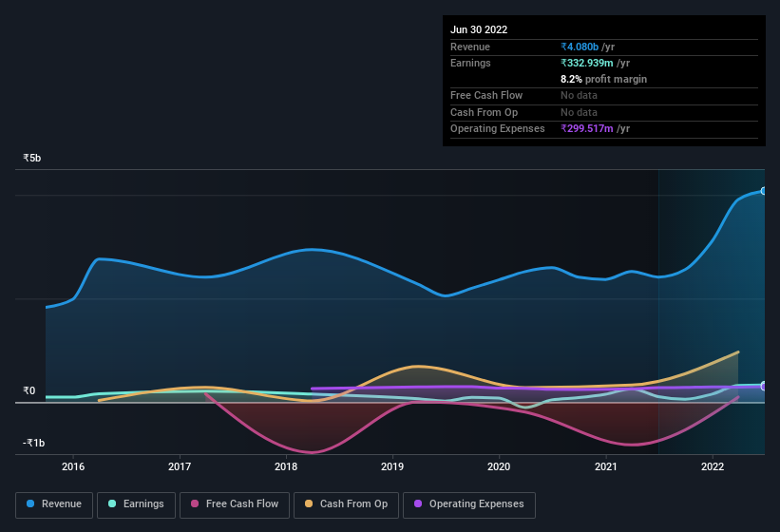Click the 2020 x-axis label
Viewport: 780px width, 532px height.
(x=499, y=466)
